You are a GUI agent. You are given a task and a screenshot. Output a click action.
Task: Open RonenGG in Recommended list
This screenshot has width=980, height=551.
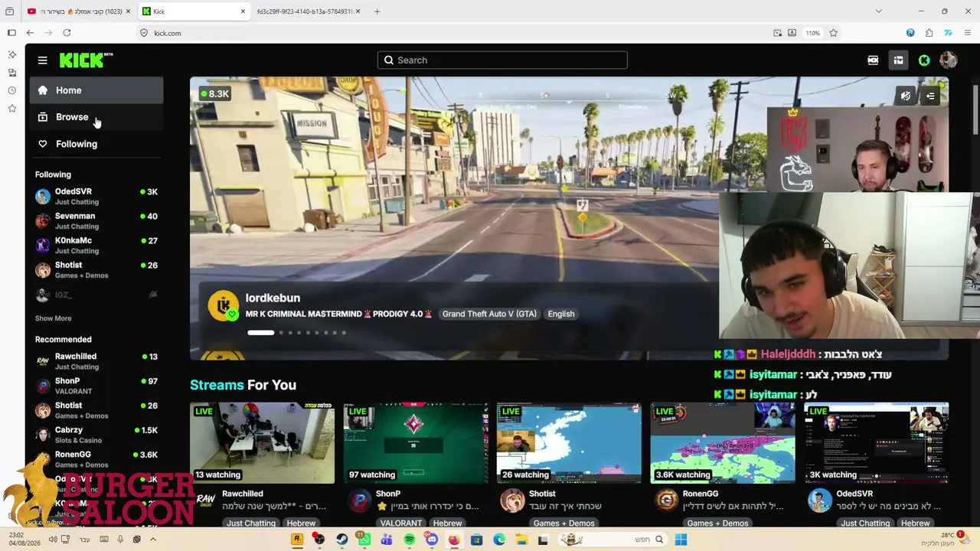[x=96, y=459]
